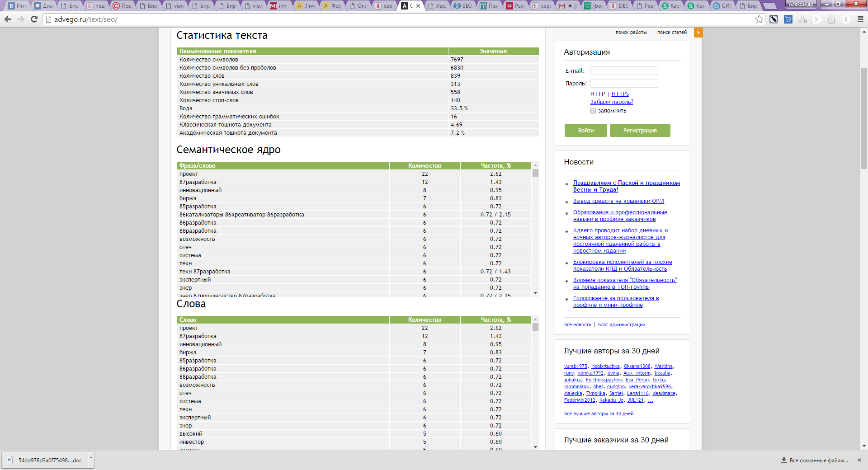The height and width of the screenshot is (470, 868).
Task: Click the address bar URL
Action: coord(86,19)
